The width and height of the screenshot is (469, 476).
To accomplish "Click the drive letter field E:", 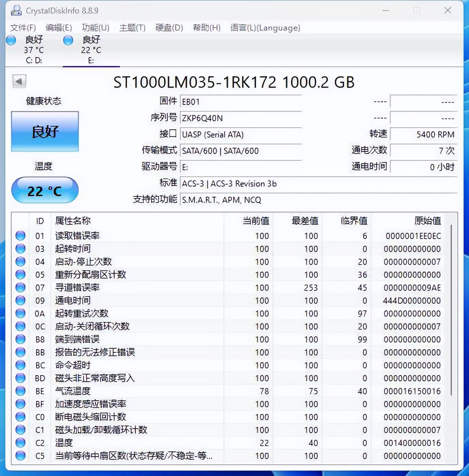I will [x=241, y=167].
